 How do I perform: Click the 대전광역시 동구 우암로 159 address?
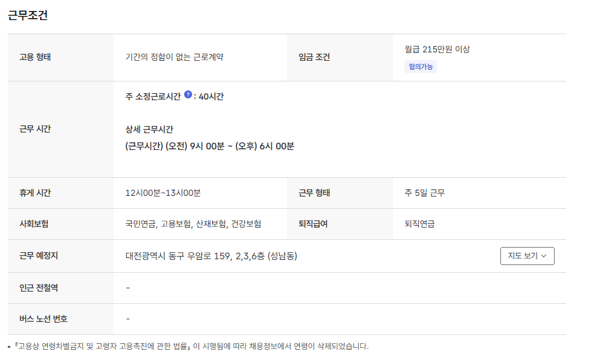(x=211, y=256)
